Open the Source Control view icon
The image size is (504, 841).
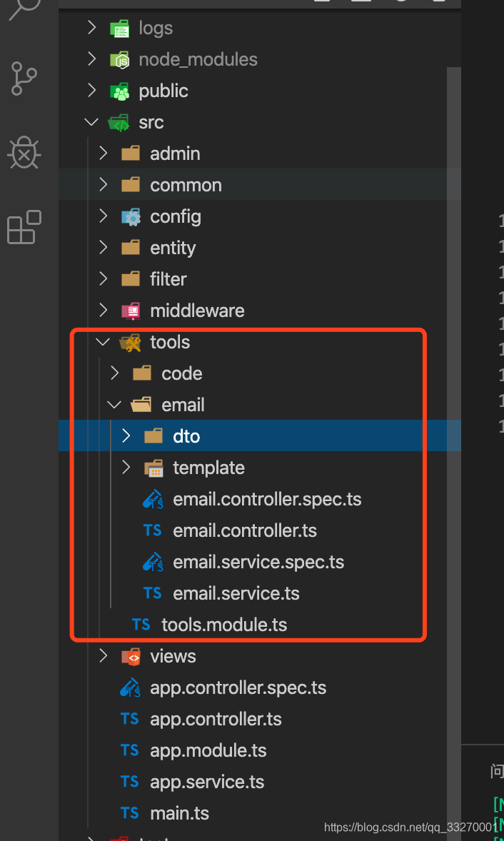pyautogui.click(x=24, y=79)
